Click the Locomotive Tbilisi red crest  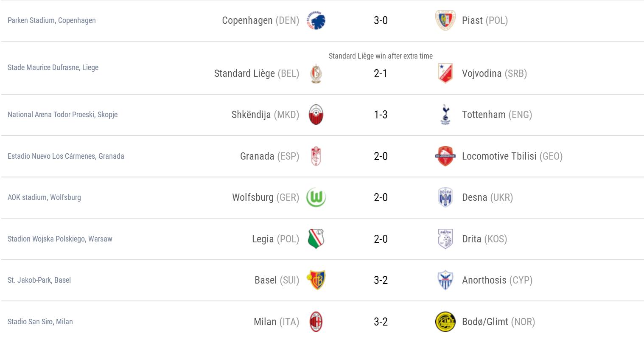tap(445, 156)
